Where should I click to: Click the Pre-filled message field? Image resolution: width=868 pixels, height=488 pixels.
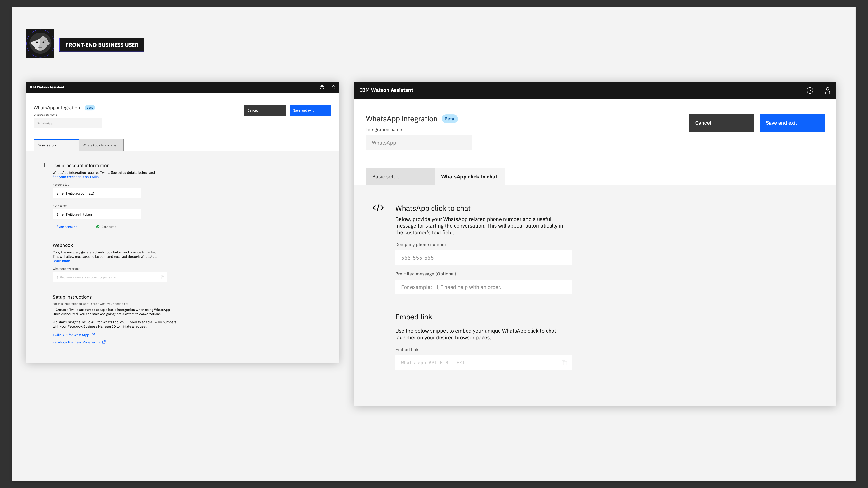[484, 287]
